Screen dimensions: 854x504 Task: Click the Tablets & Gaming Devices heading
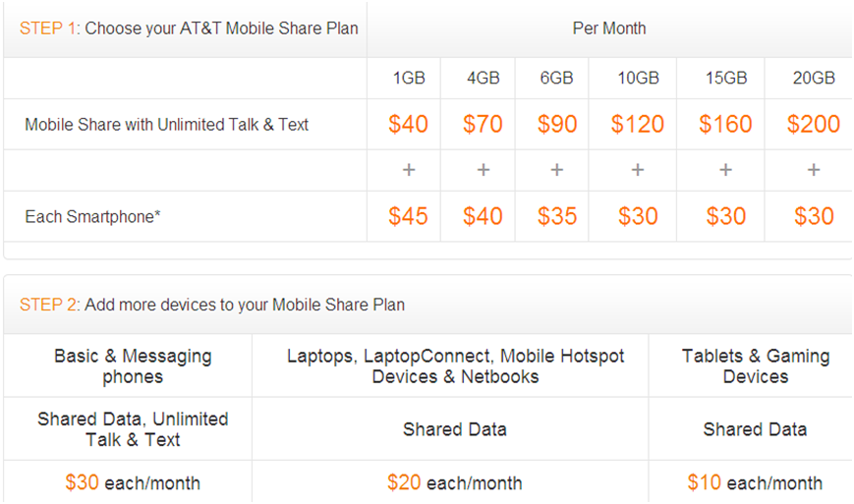pyautogui.click(x=755, y=365)
